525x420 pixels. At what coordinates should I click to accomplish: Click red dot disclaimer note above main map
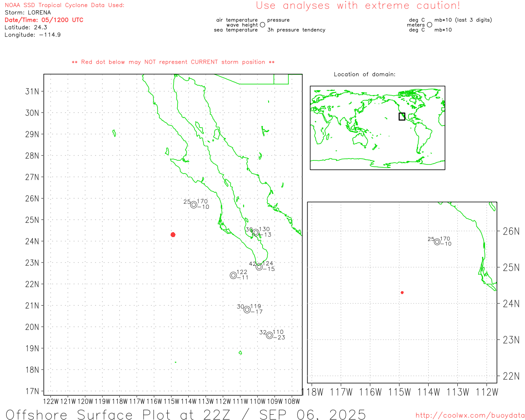point(173,62)
